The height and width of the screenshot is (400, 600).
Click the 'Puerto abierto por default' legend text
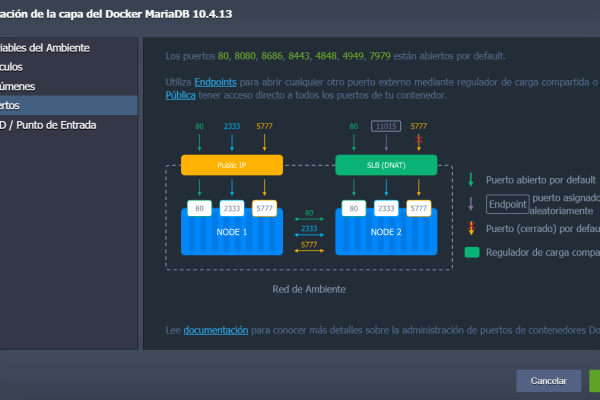click(541, 180)
